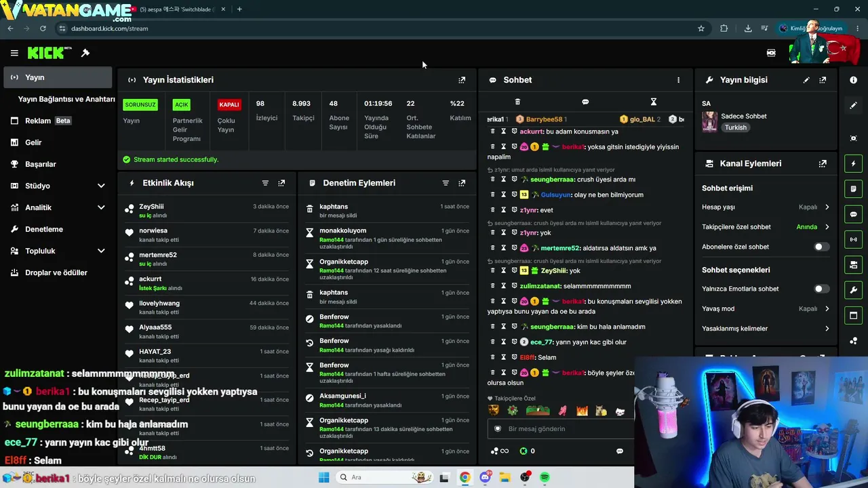
Task: Expand the Topluluk sidebar section
Action: [101, 251]
